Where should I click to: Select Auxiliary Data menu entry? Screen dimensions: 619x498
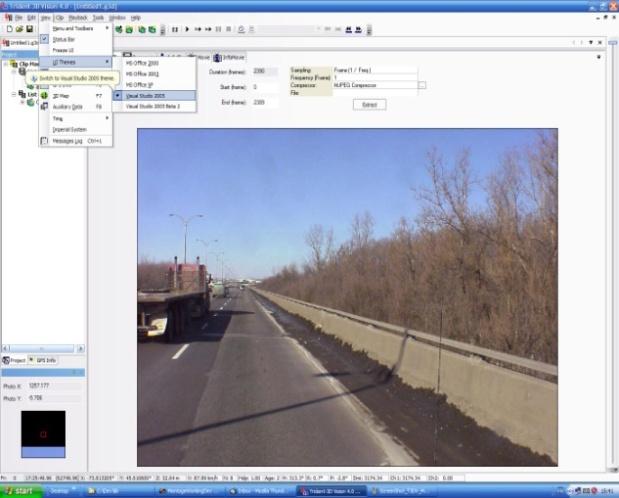click(x=75, y=107)
